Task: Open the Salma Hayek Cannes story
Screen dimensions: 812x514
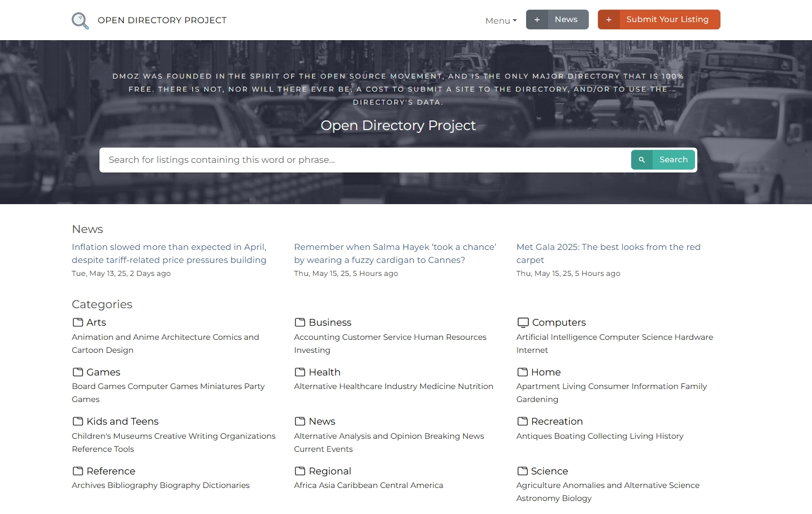Action: click(395, 253)
